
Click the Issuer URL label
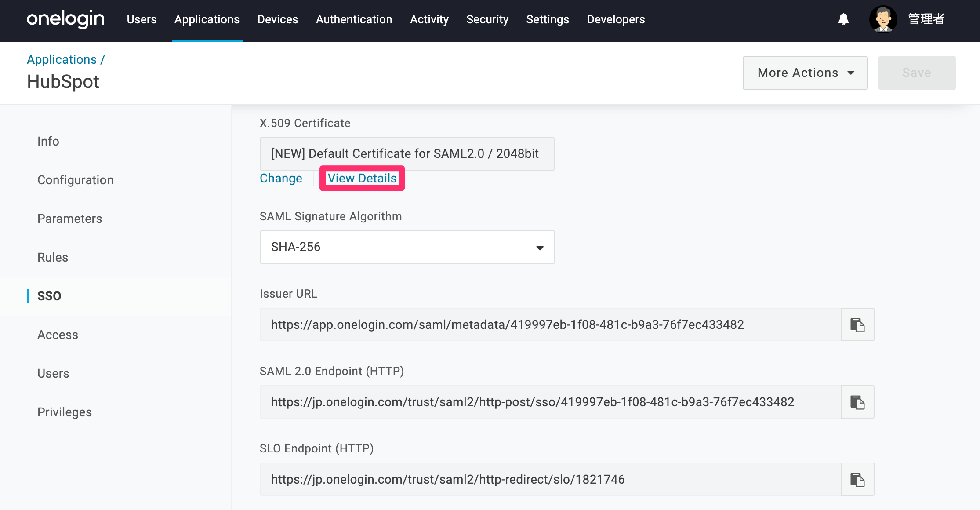pos(288,294)
